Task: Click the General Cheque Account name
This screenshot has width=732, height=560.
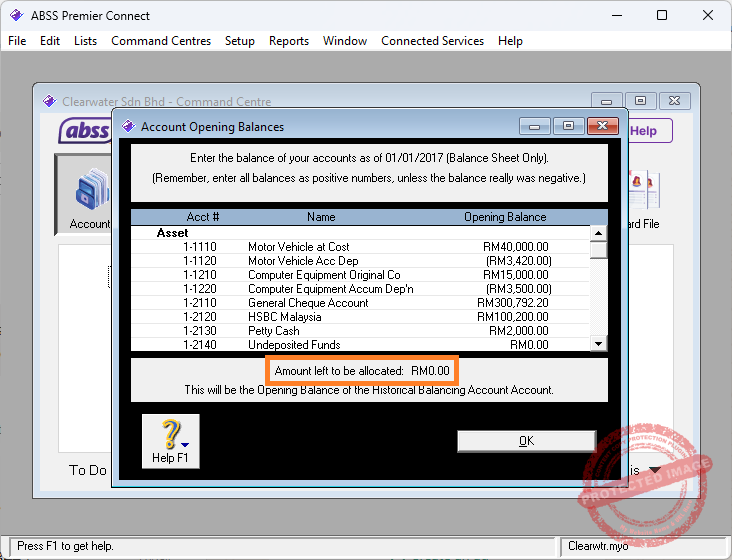Action: click(x=308, y=303)
